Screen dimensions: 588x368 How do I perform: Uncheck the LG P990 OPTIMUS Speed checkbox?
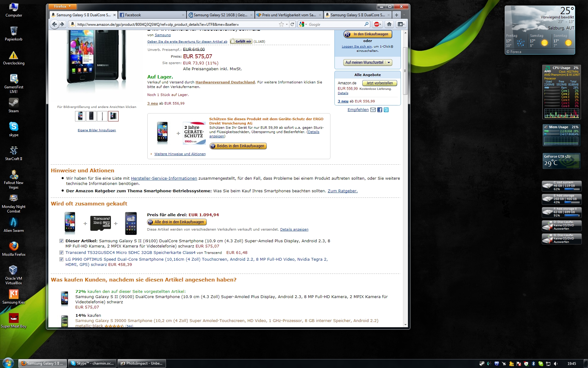point(61,259)
